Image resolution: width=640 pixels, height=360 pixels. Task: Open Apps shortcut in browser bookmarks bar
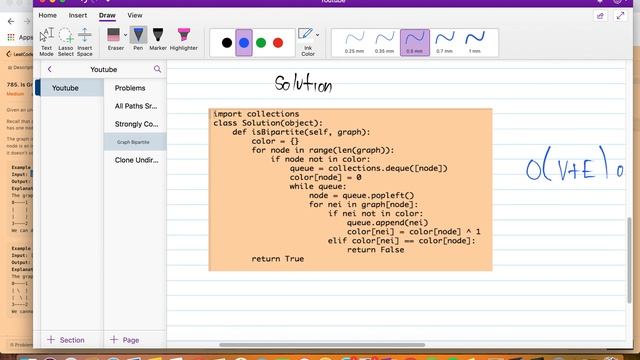[20, 37]
